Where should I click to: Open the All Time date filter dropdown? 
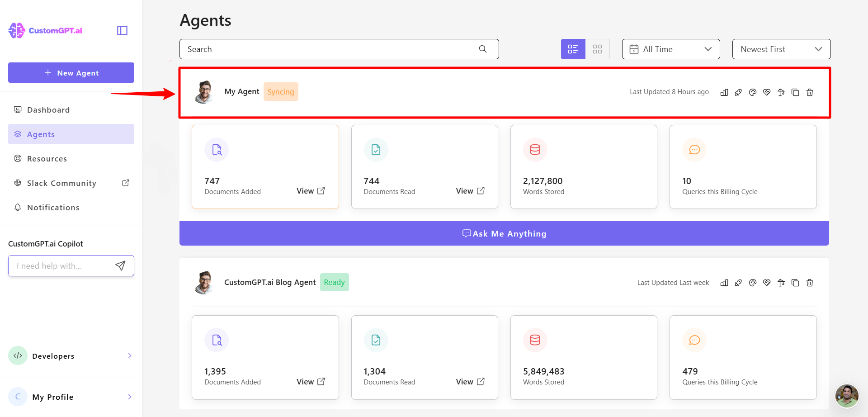tap(671, 49)
